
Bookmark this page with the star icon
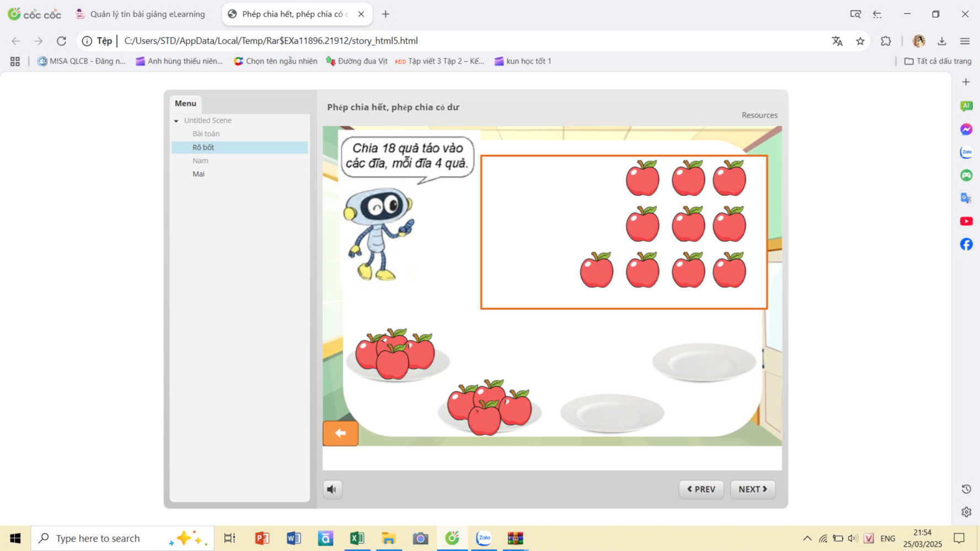tap(860, 41)
